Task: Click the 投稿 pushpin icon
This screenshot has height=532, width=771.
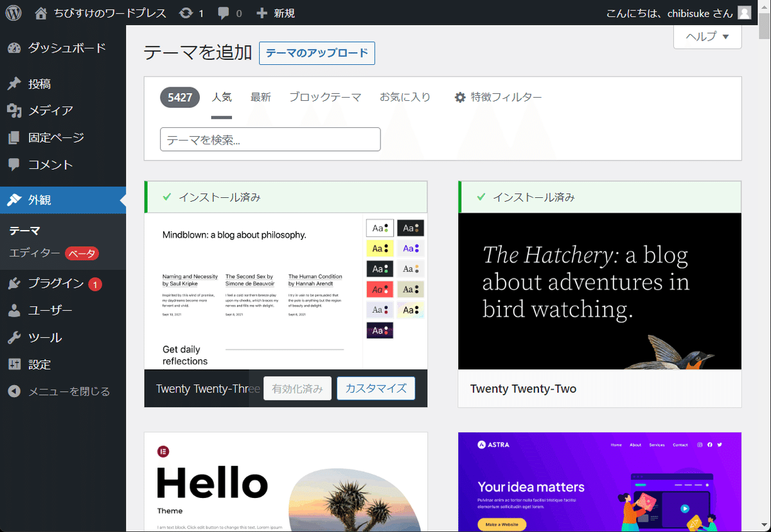Action: (x=14, y=84)
